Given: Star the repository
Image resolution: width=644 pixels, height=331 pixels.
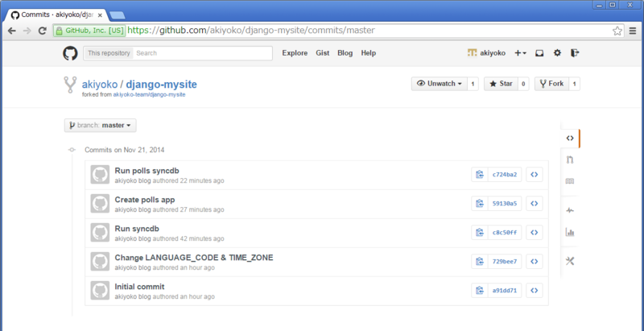Looking at the screenshot, I should coord(501,84).
